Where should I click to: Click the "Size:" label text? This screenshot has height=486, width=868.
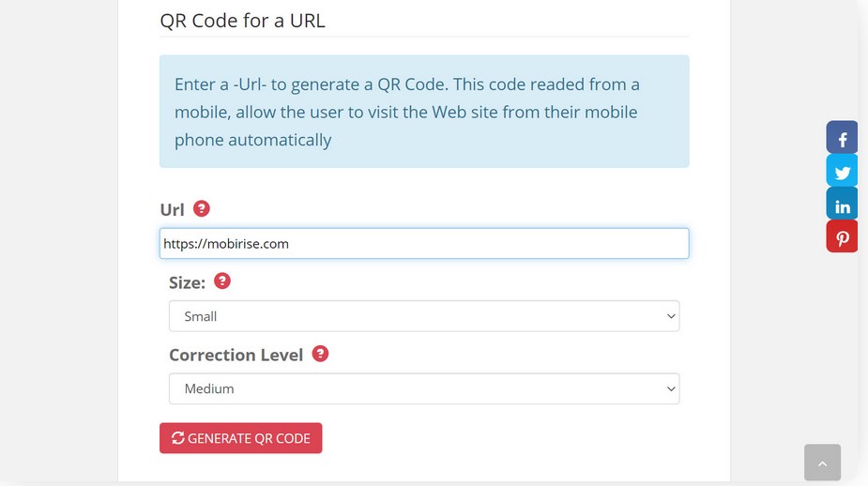click(187, 282)
